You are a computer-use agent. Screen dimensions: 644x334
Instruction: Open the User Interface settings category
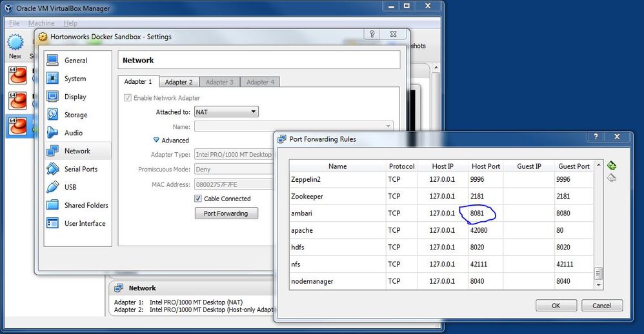coord(77,223)
